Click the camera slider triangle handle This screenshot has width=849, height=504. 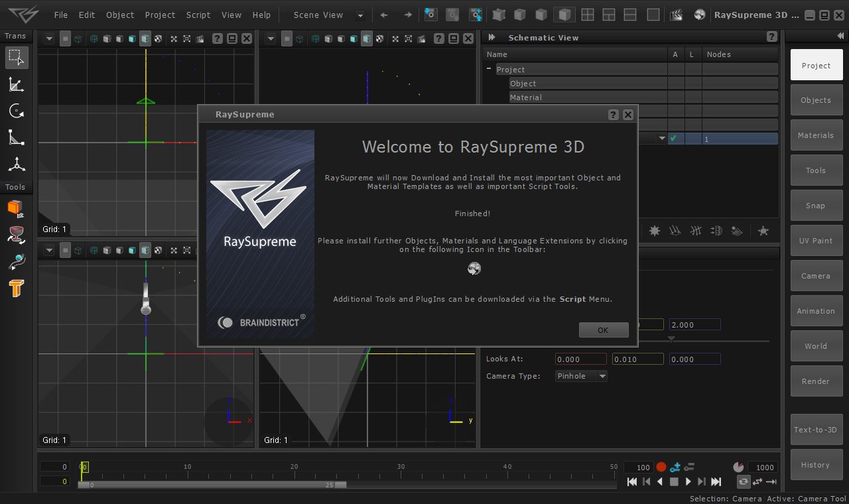click(671, 339)
